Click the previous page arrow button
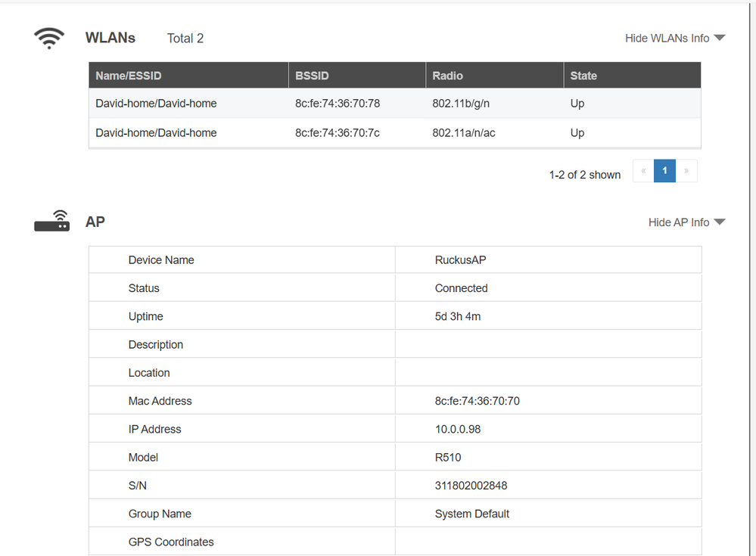 point(643,171)
